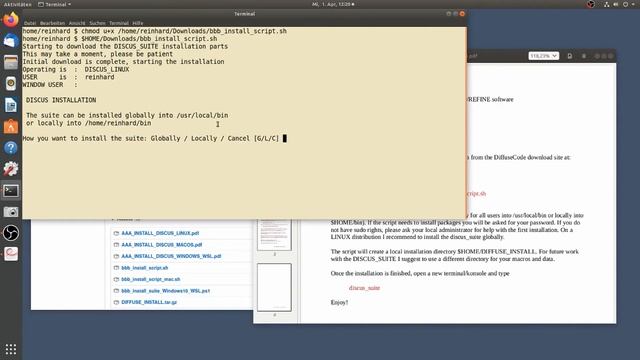Screen dimensions: 640x360
Task: Open Aktivitäten overview
Action: point(18,4)
